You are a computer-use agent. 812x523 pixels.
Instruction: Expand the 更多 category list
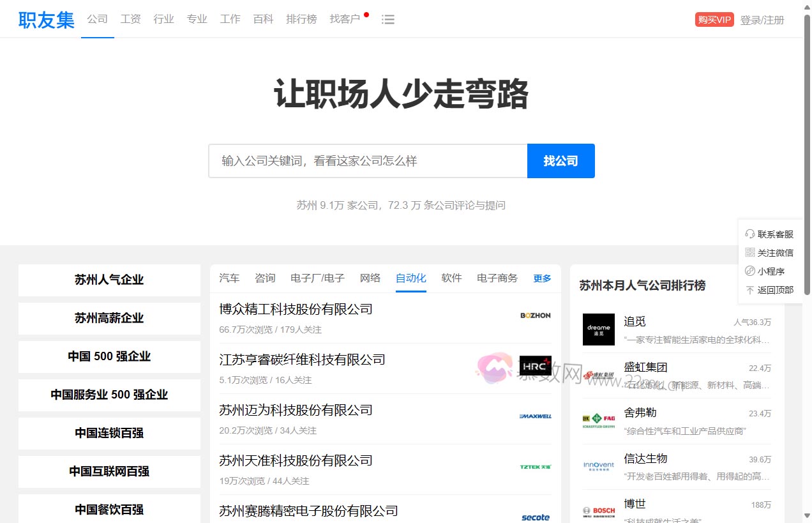pos(542,278)
